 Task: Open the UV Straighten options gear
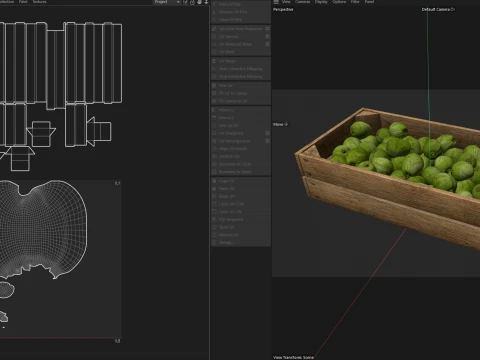(x=267, y=133)
